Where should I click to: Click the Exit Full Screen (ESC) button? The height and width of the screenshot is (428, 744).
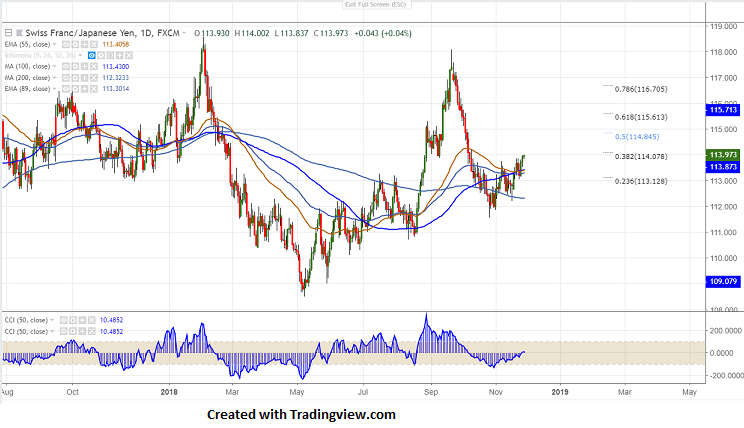[x=375, y=5]
